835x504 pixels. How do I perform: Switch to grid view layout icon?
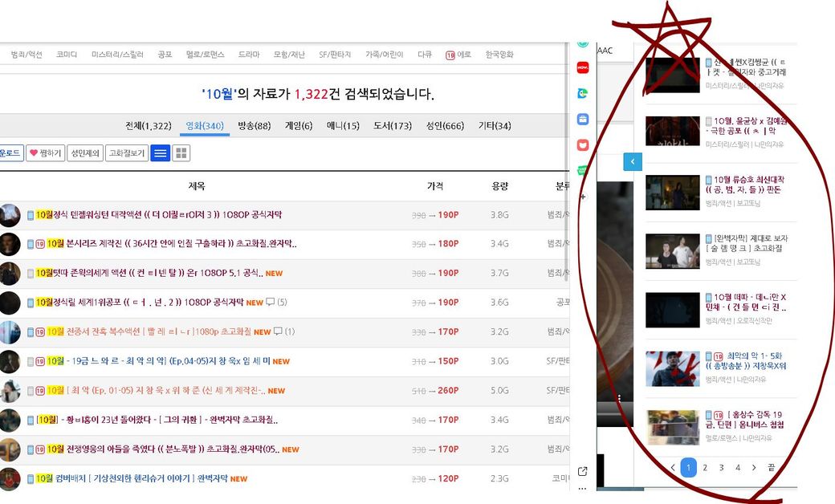[181, 152]
